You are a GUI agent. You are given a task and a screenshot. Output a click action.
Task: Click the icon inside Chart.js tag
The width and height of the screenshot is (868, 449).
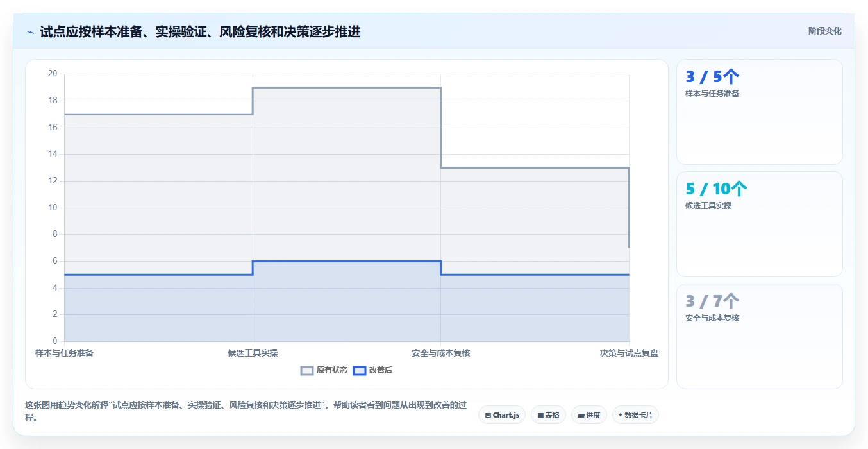488,416
